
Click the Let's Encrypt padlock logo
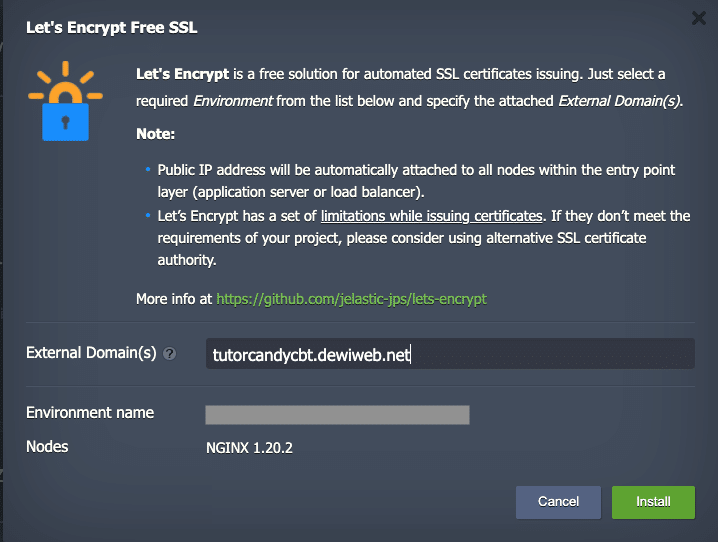(65, 101)
